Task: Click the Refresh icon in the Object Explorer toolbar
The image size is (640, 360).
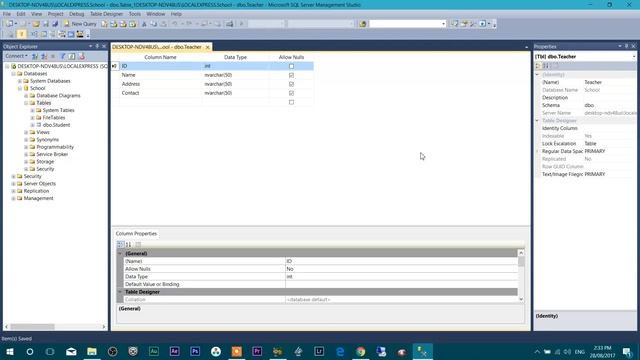Action: point(72,56)
